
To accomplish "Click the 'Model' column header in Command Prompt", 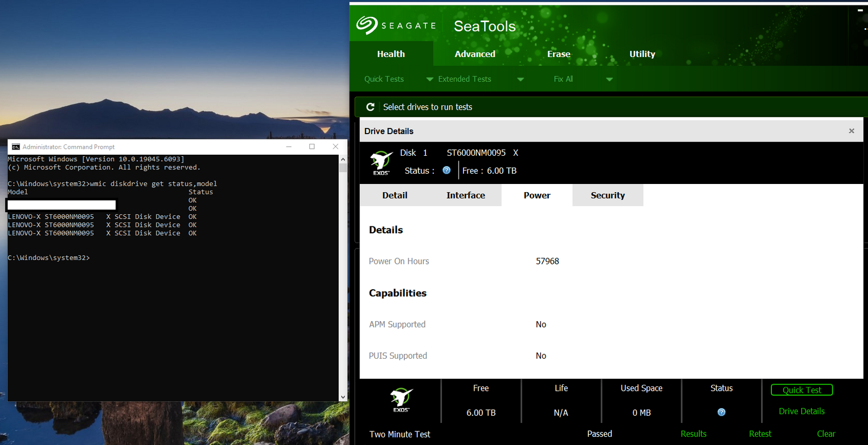I will 18,192.
